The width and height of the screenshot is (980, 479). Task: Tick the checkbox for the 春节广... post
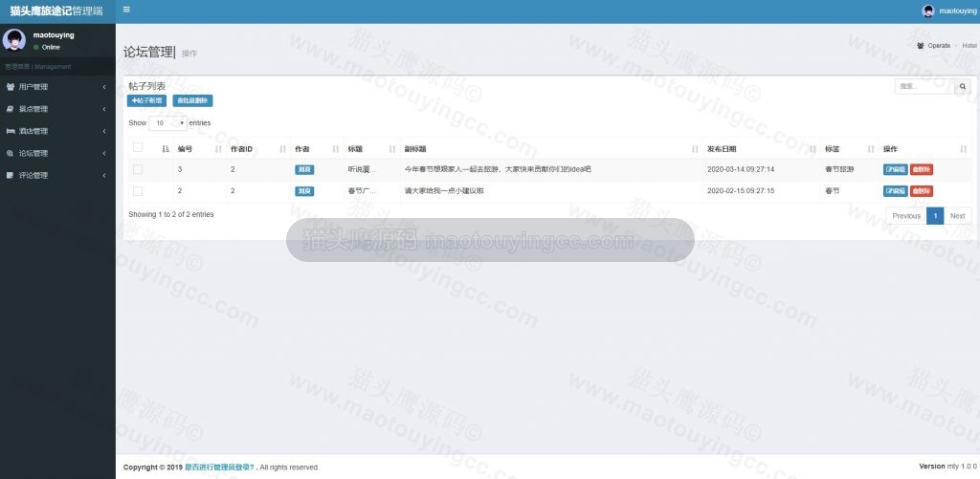(x=138, y=191)
